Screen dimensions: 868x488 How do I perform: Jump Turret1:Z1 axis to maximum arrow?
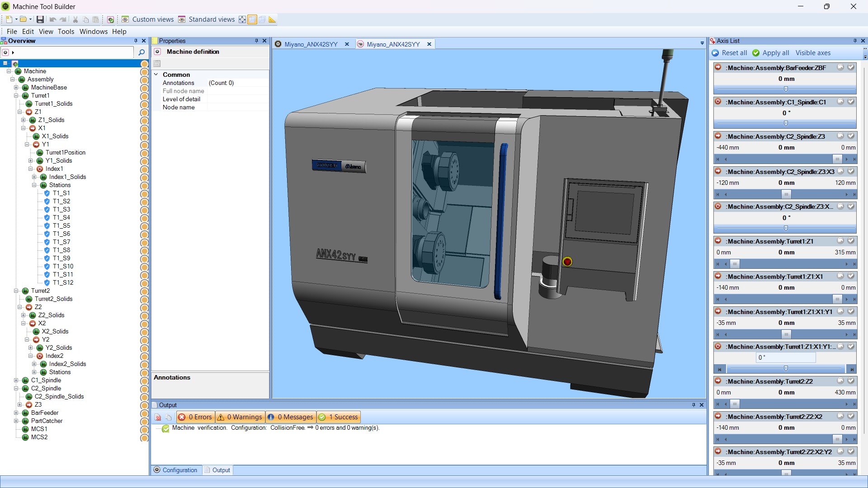[854, 264]
